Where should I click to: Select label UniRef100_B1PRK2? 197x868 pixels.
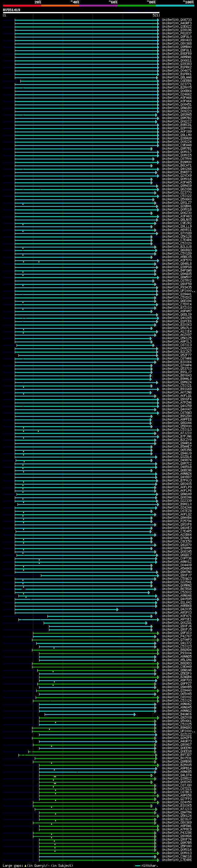[x=177, y=67]
